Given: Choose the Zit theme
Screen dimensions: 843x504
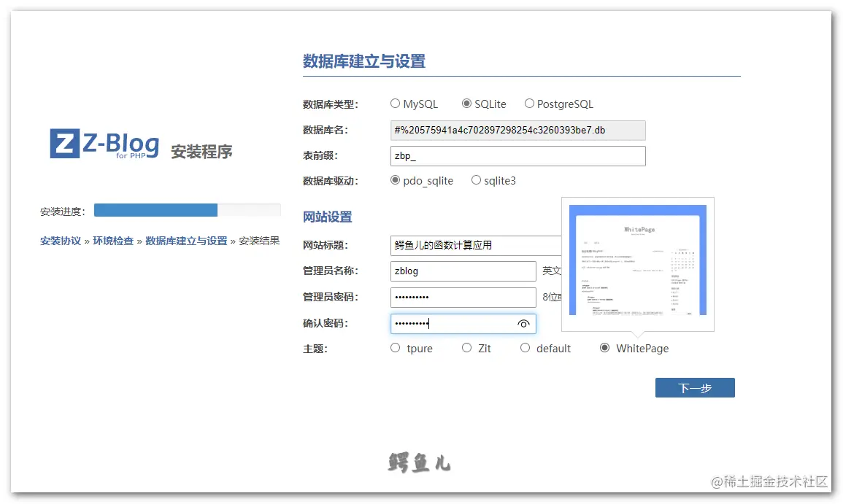Looking at the screenshot, I should [466, 348].
